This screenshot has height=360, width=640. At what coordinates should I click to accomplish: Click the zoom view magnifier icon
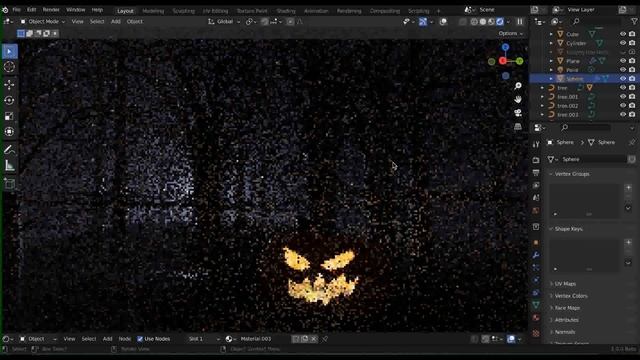click(x=518, y=86)
